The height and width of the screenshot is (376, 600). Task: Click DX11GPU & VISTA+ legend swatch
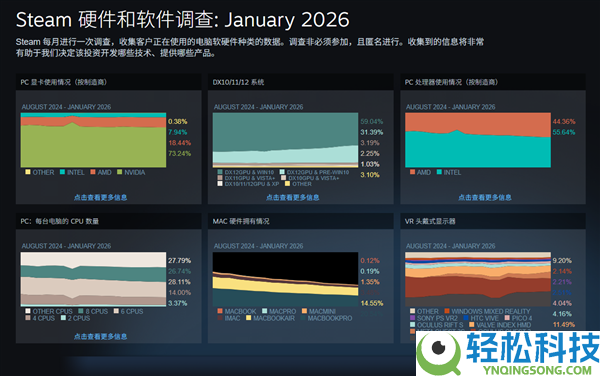(x=220, y=178)
